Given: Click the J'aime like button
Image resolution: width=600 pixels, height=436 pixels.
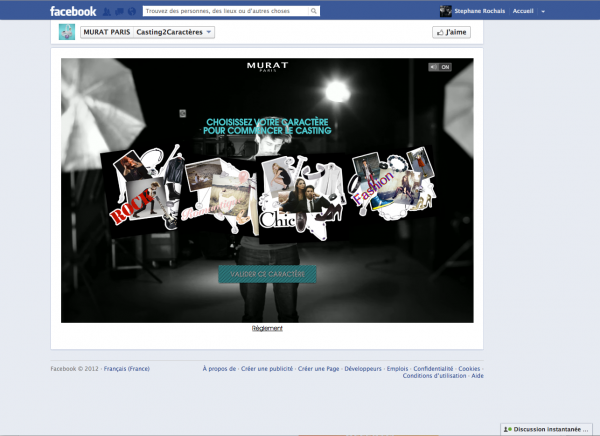Looking at the screenshot, I should pos(452,32).
